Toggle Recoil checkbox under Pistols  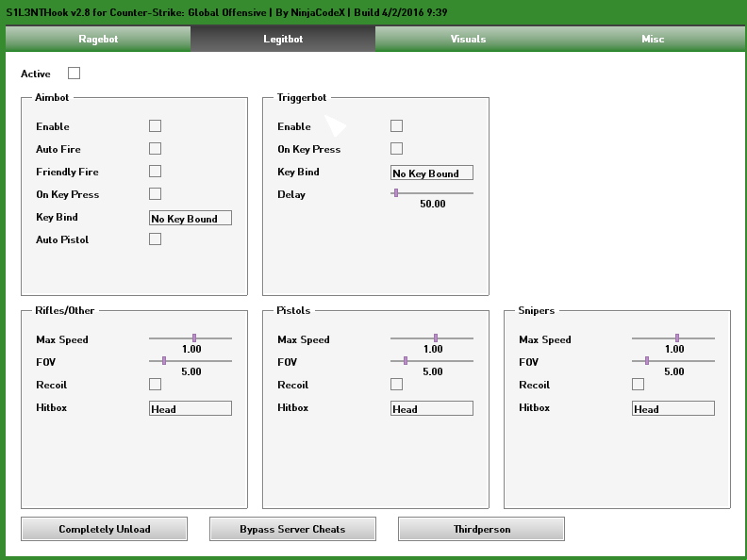396,385
